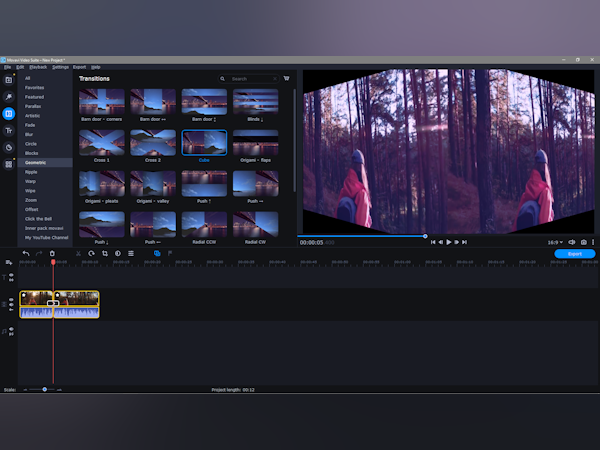Select the My YouTube Channel category
600x450 pixels.
(x=46, y=238)
